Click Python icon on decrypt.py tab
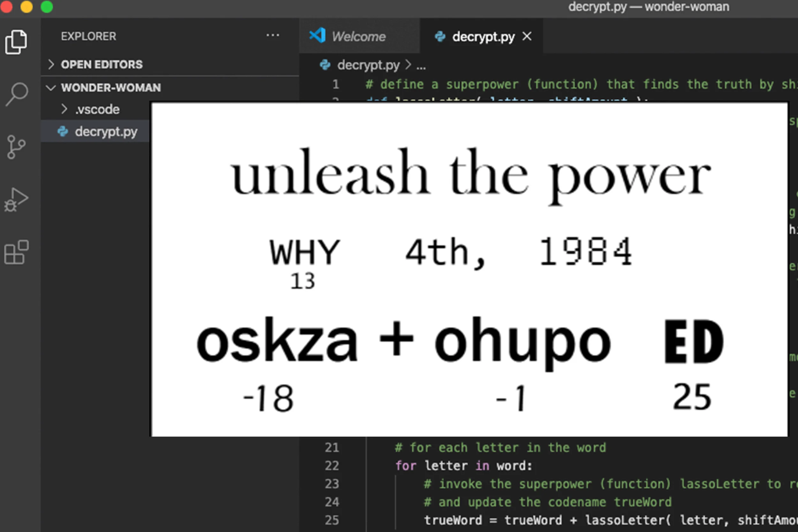Screen dimensions: 798x532 [x=440, y=36]
